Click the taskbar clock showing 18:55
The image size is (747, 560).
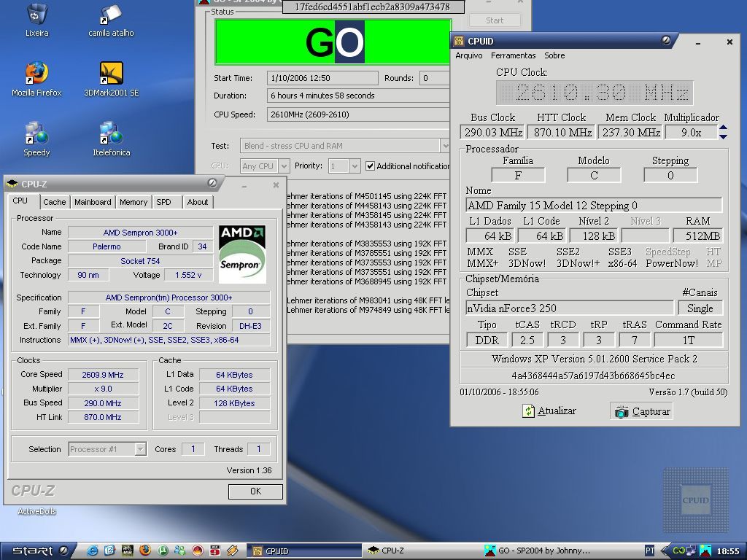(727, 551)
